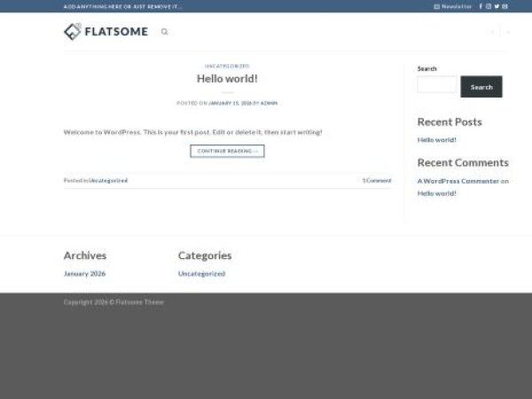This screenshot has width=532, height=399.
Task: Focus the sidebar search input field
Action: (436, 85)
